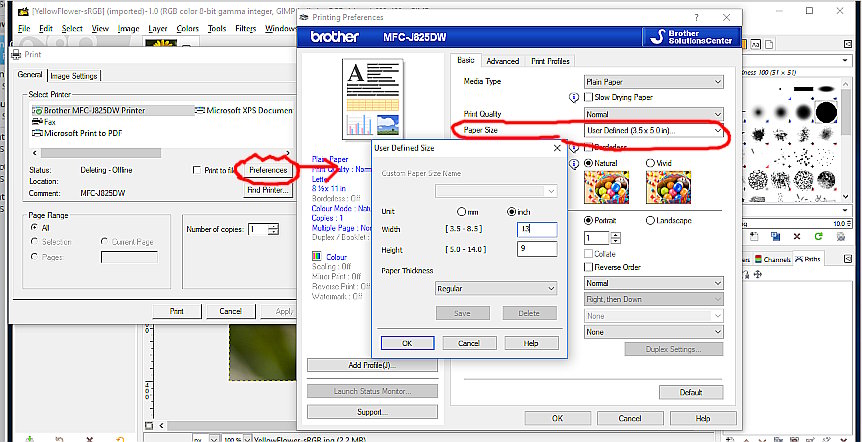The width and height of the screenshot is (862, 442).
Task: Click the question mark help icon
Action: click(697, 18)
